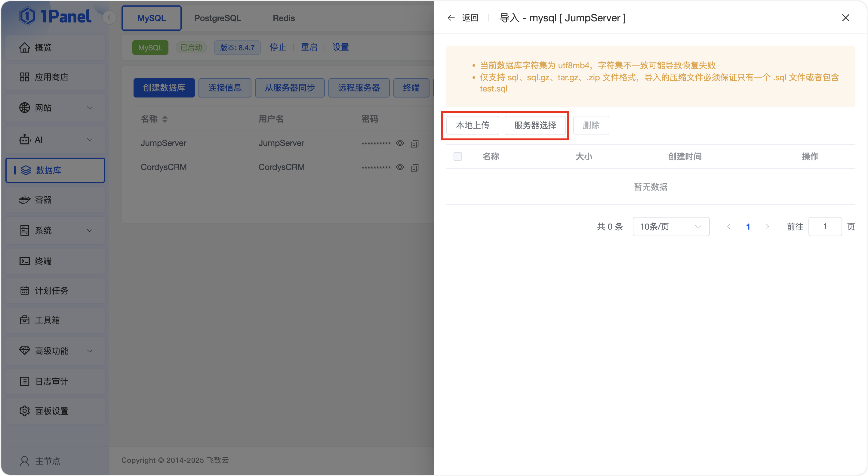868x476 pixels.
Task: Show the CordysCRM password
Action: pos(400,167)
